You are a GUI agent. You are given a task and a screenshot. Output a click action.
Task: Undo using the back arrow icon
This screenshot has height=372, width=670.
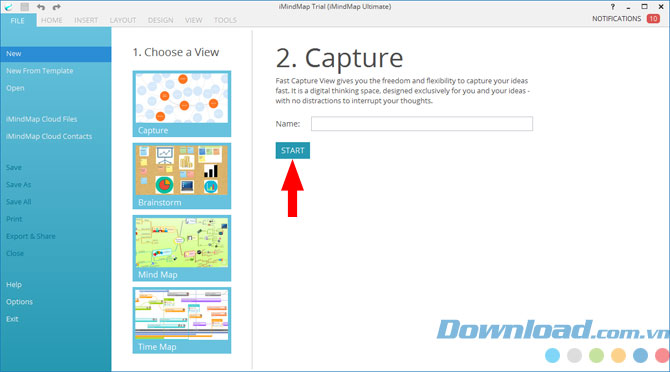tap(41, 7)
